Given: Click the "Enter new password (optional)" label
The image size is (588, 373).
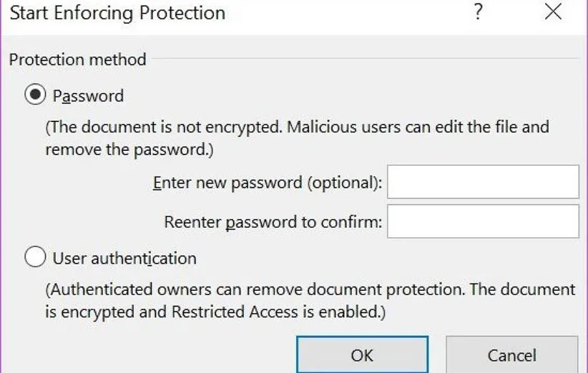Looking at the screenshot, I should (x=268, y=183).
